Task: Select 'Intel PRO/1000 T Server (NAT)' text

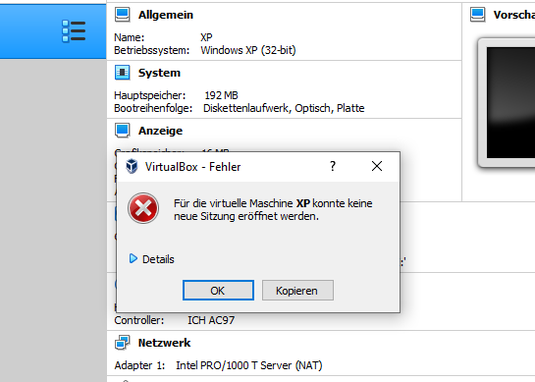Action: point(249,365)
